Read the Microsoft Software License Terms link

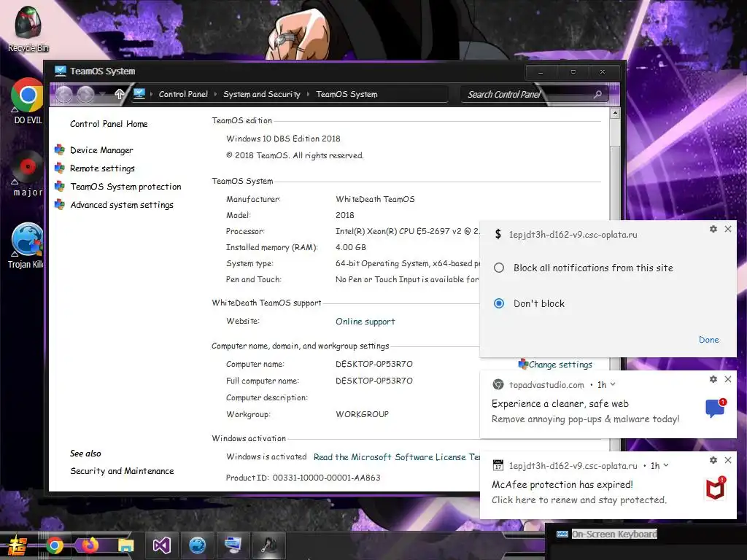tap(396, 457)
